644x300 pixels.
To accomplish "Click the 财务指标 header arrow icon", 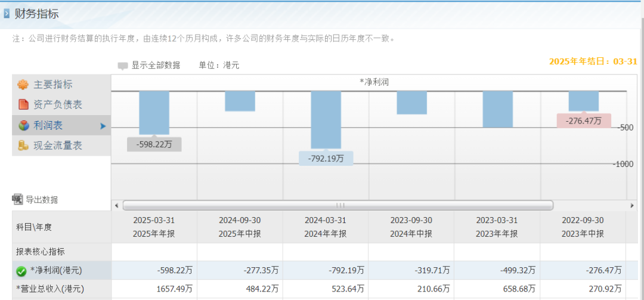I will click(x=6, y=14).
